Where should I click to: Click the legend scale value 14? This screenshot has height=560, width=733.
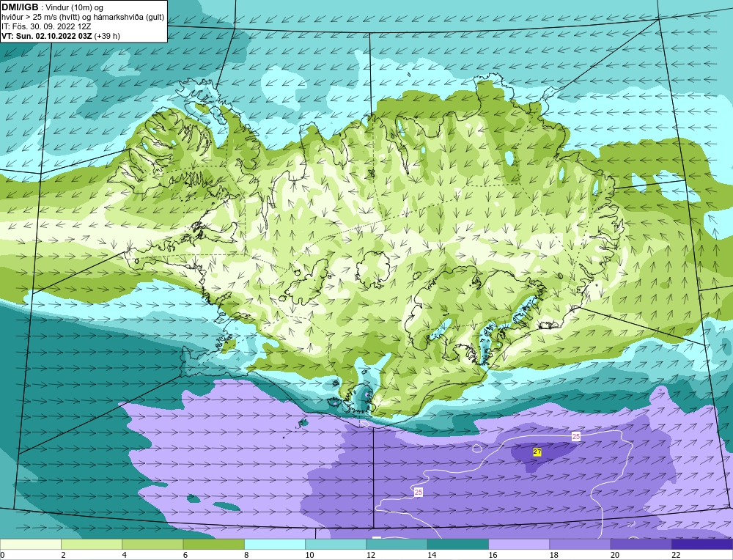(x=432, y=555)
